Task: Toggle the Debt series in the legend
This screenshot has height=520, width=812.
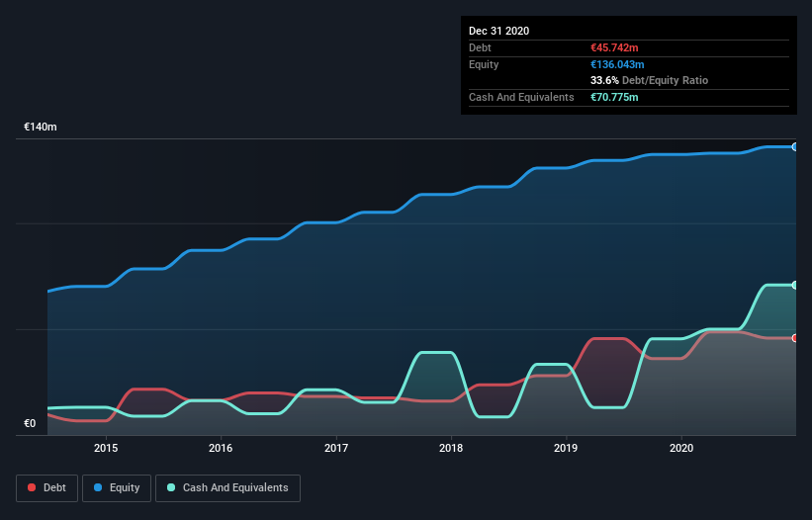Action: [45, 488]
